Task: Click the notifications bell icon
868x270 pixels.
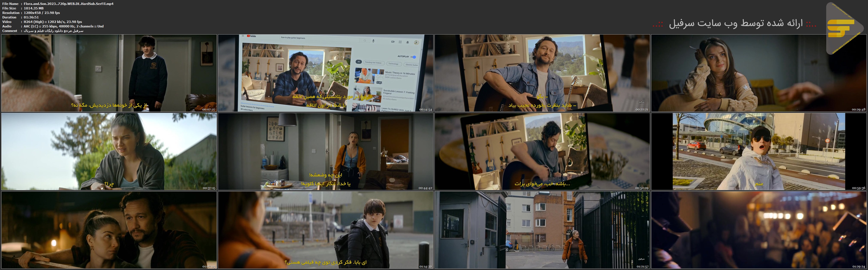Action: (x=408, y=42)
